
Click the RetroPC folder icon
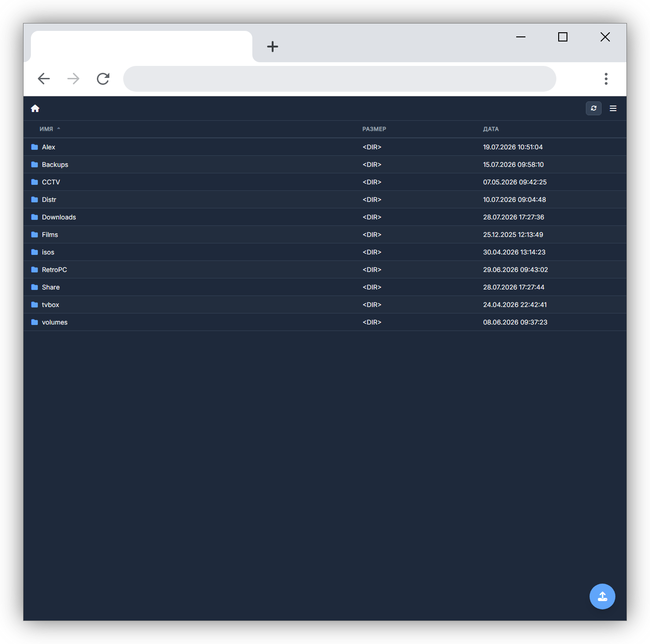[x=35, y=270]
